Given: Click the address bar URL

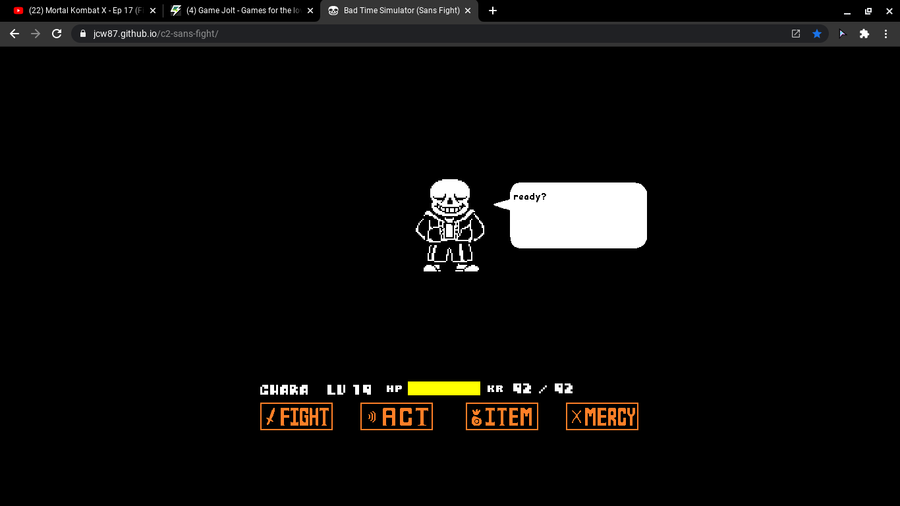Looking at the screenshot, I should (156, 34).
